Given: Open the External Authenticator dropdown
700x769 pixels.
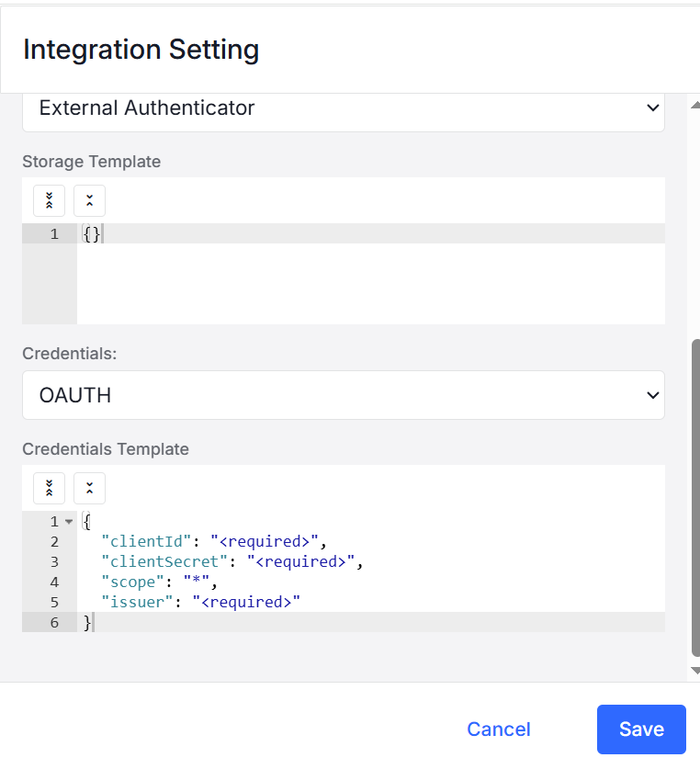Looking at the screenshot, I should [344, 107].
